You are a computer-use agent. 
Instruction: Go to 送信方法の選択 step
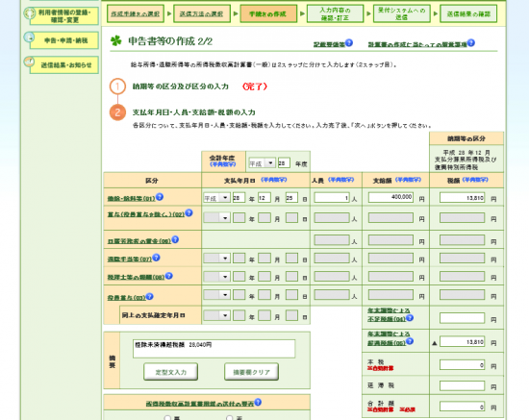click(x=201, y=13)
